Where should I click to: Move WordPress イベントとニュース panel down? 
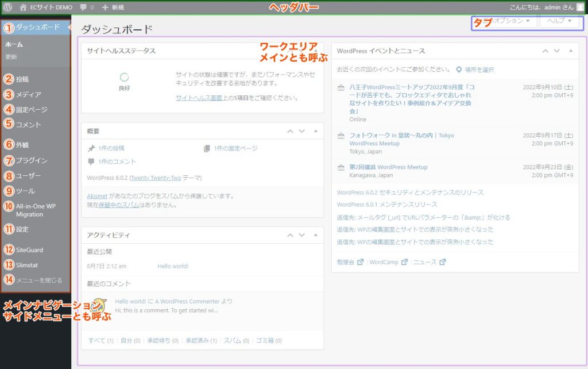click(556, 51)
